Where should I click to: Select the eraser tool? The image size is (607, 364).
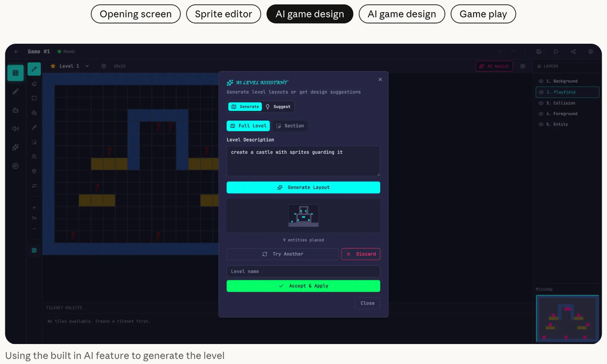point(35,84)
